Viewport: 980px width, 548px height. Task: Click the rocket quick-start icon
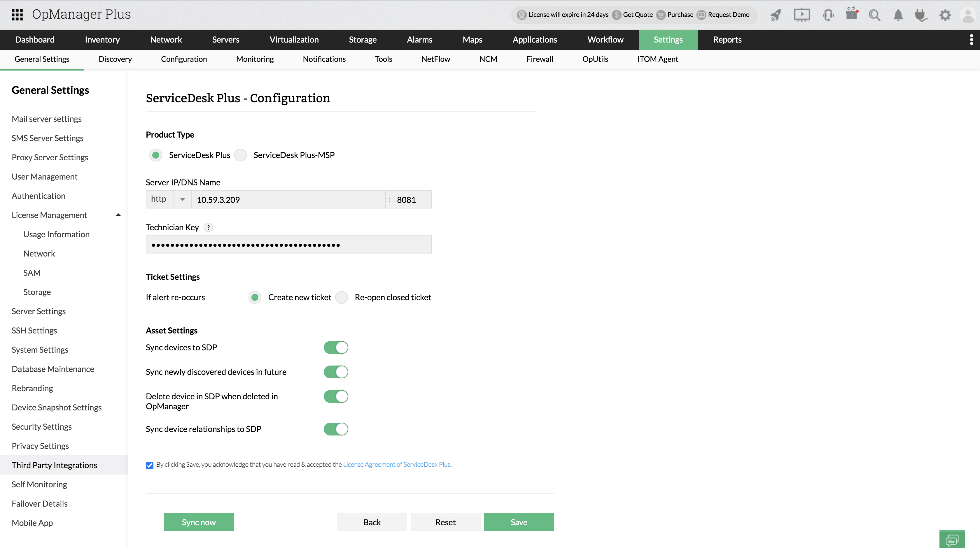pyautogui.click(x=775, y=15)
